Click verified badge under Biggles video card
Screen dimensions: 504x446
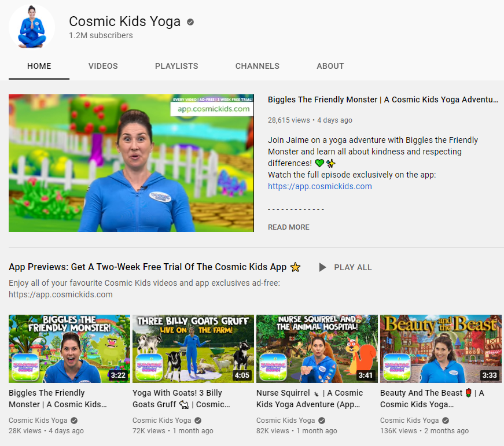(x=74, y=421)
